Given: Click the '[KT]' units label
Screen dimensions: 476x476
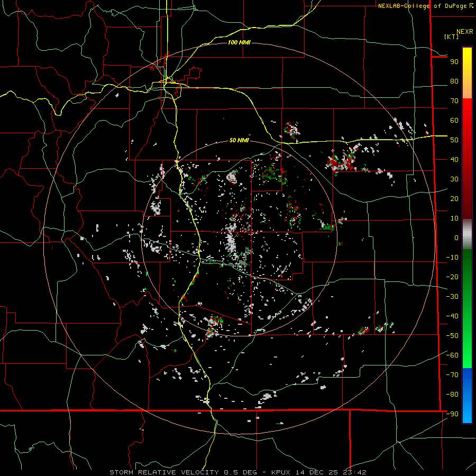Looking at the screenshot, I should [452, 36].
